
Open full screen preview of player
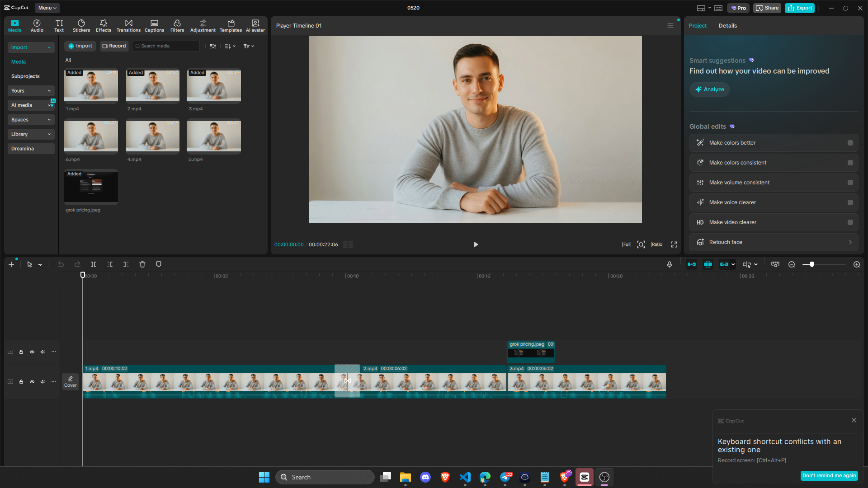(x=674, y=244)
